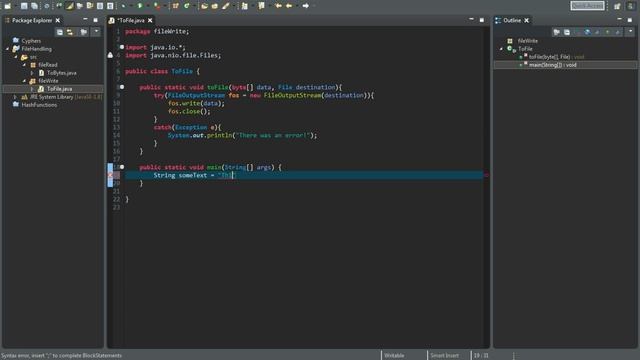Open the Outline View Menu dropdown arrow

[631, 31]
